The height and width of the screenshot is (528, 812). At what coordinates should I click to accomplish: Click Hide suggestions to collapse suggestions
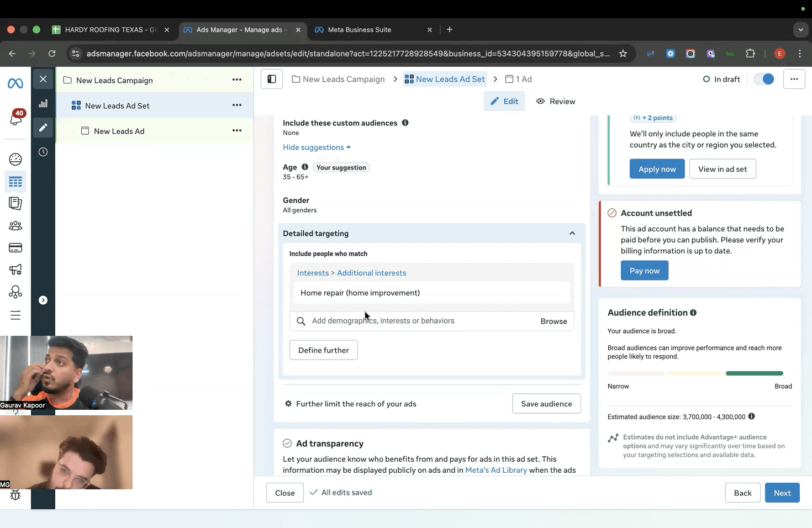pyautogui.click(x=317, y=147)
